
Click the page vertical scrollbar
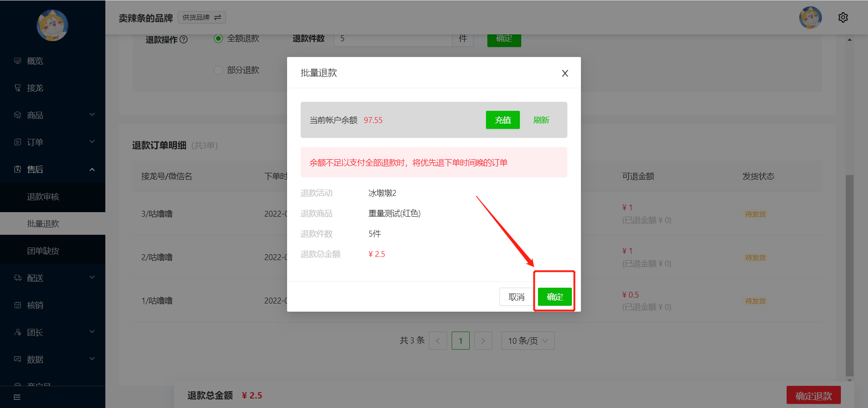pos(849,275)
